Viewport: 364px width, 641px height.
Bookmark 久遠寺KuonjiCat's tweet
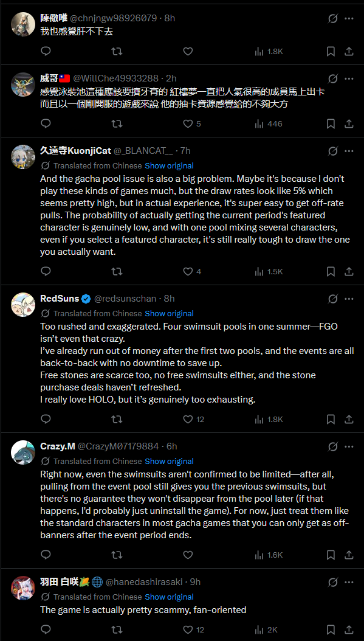(331, 271)
